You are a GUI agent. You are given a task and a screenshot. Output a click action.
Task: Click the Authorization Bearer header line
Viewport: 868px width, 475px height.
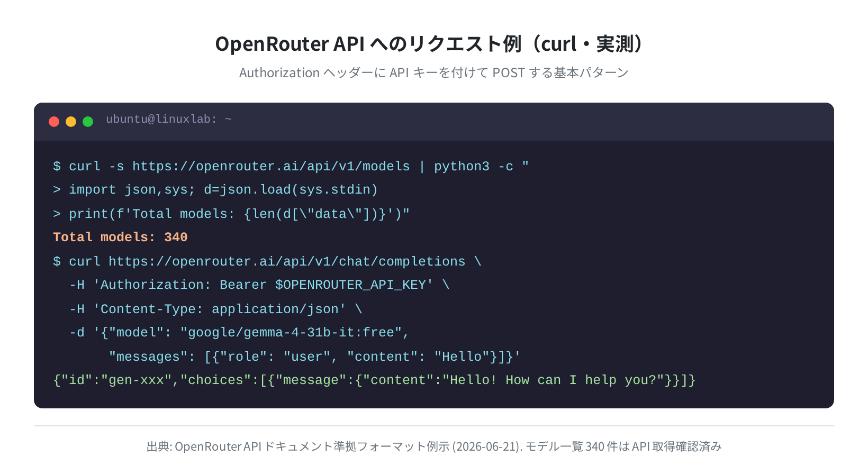[259, 285]
